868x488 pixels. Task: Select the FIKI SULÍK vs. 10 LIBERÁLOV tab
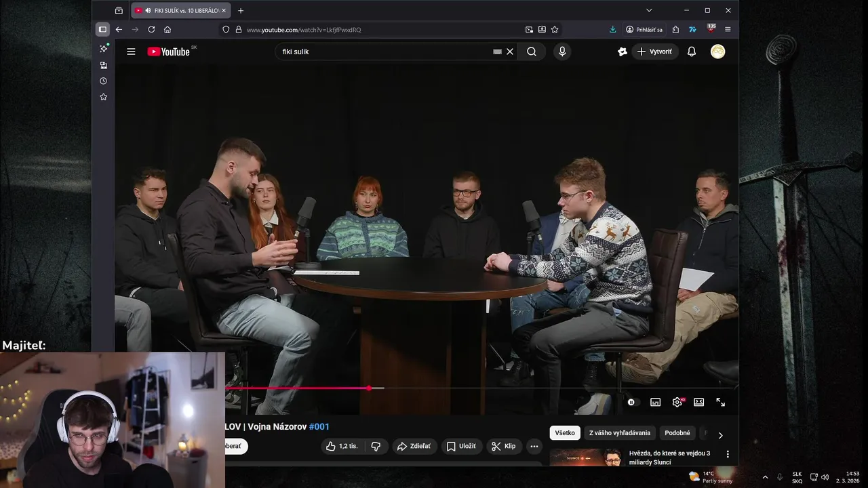(x=181, y=10)
